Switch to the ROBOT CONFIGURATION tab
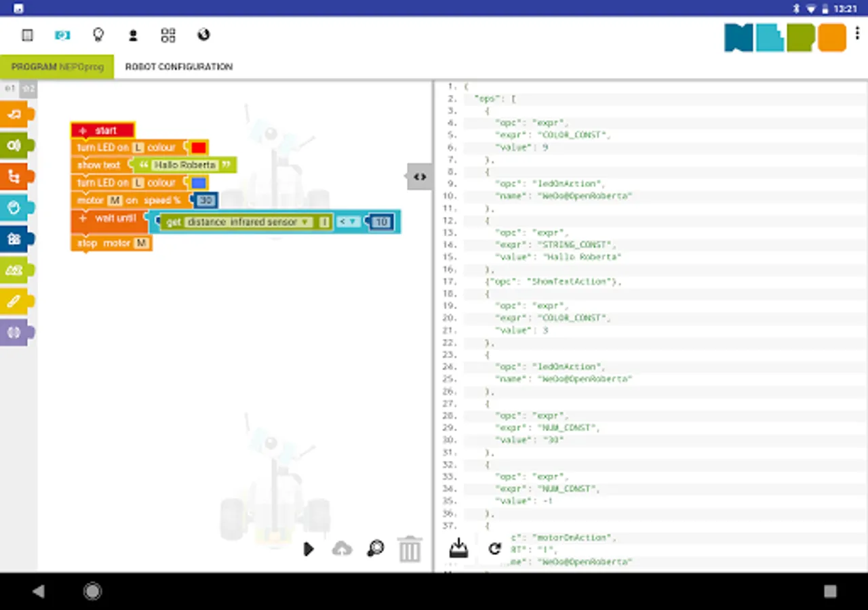The width and height of the screenshot is (868, 610). coord(179,66)
